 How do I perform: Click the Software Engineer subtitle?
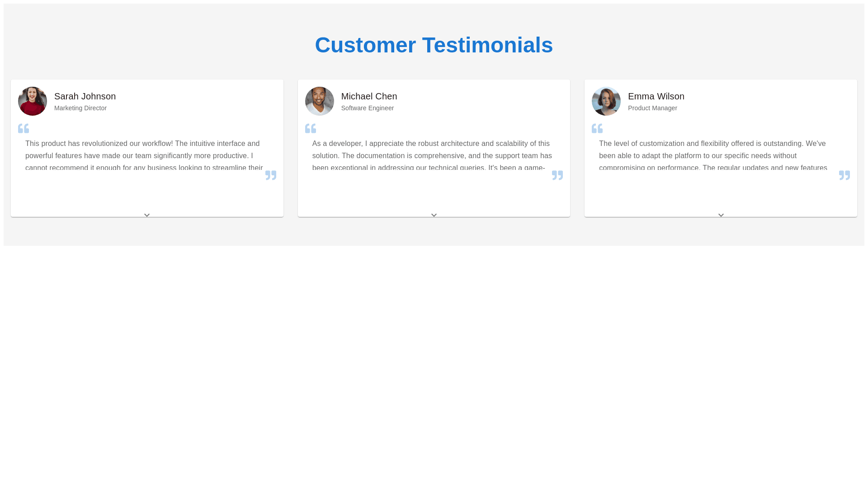(368, 108)
